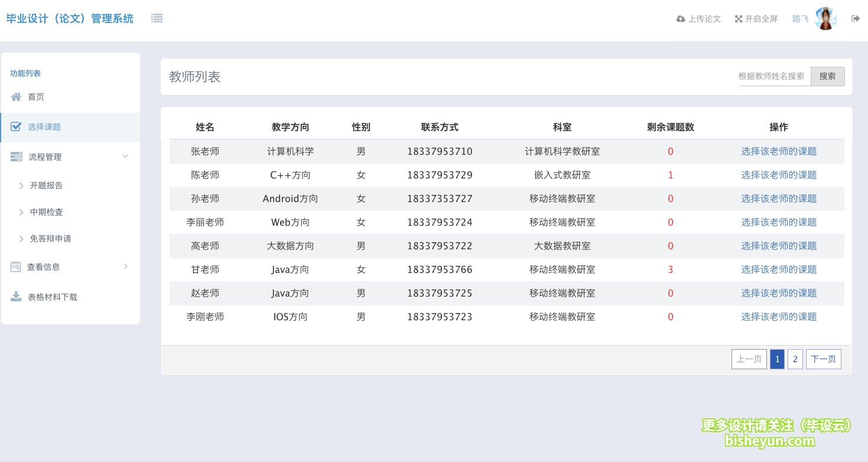Click the teacher name search input field

coord(771,76)
